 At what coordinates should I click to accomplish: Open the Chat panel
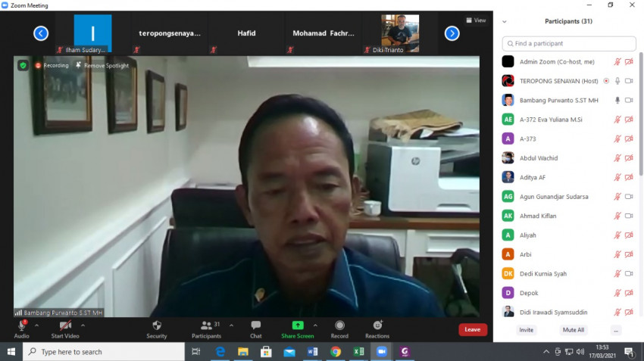click(256, 329)
